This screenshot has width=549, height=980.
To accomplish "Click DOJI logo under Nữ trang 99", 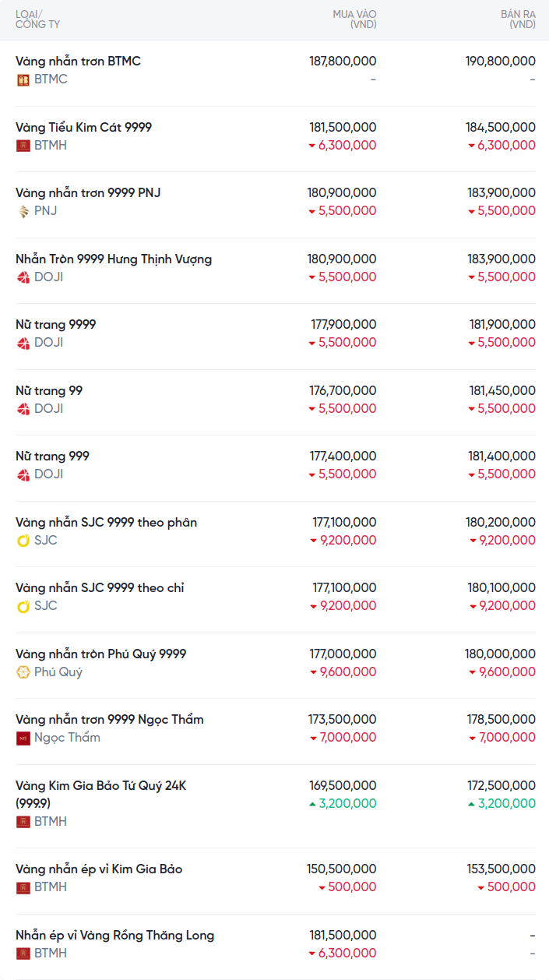I will click(23, 409).
